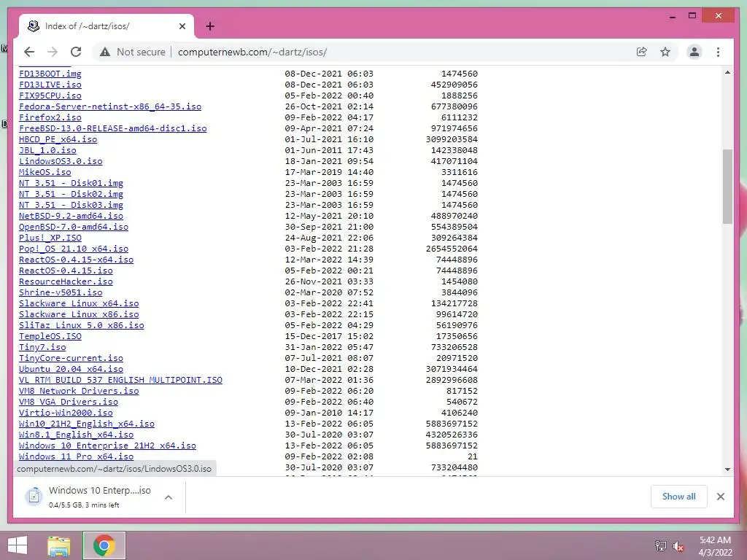Click the forward navigation arrow
Viewport: 747px width, 560px height.
(53, 52)
